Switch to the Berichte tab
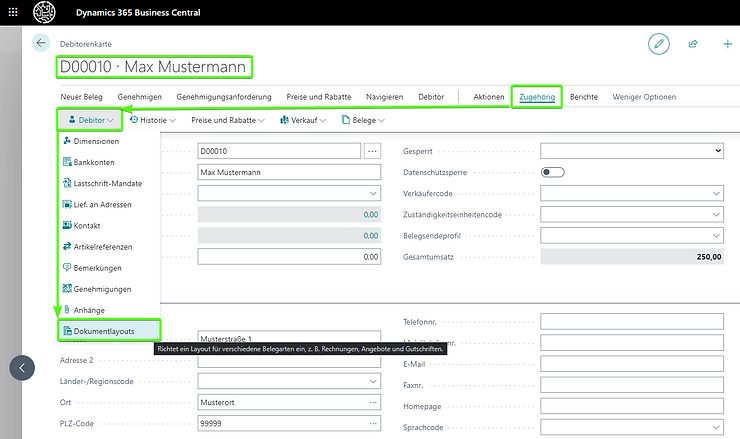 point(584,97)
